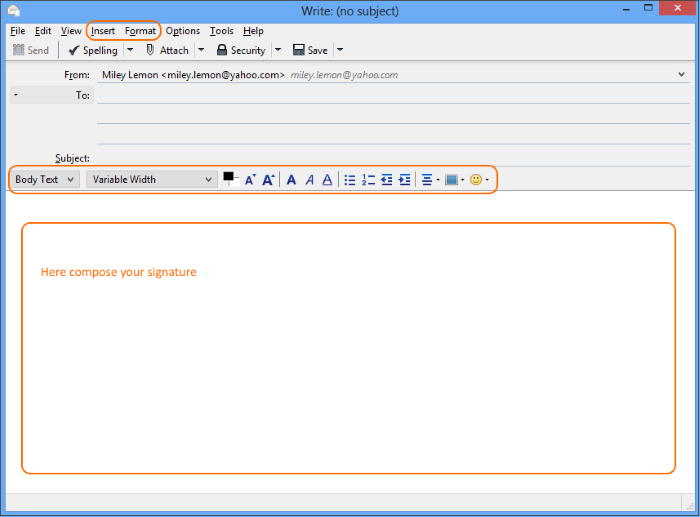Viewport: 700px width, 517px height.
Task: Maximize the Write window
Action: 648,8
